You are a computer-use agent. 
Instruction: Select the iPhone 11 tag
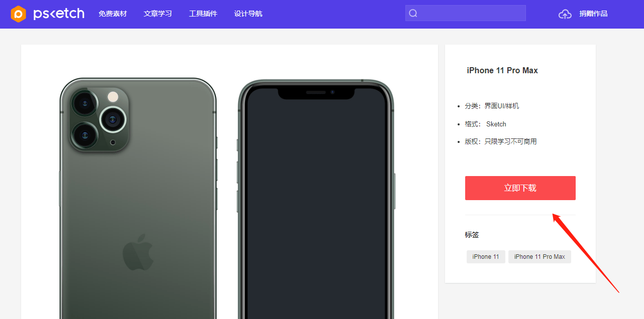click(x=486, y=257)
